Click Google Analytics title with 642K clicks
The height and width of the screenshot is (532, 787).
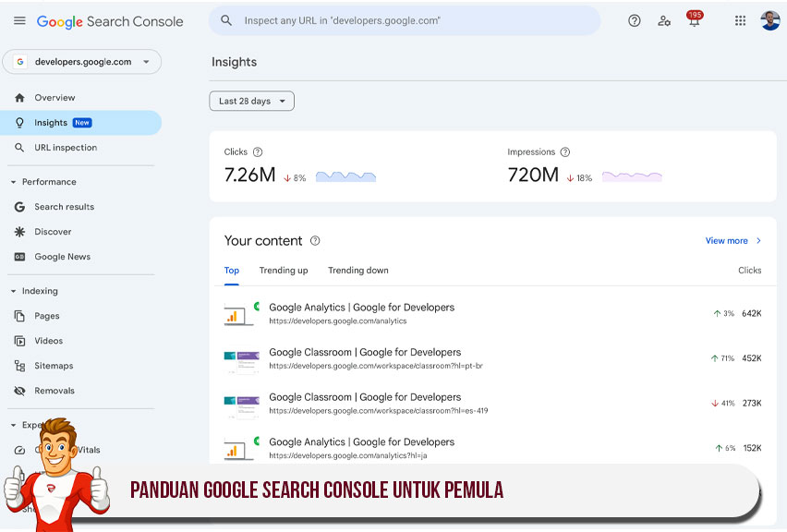(x=361, y=308)
